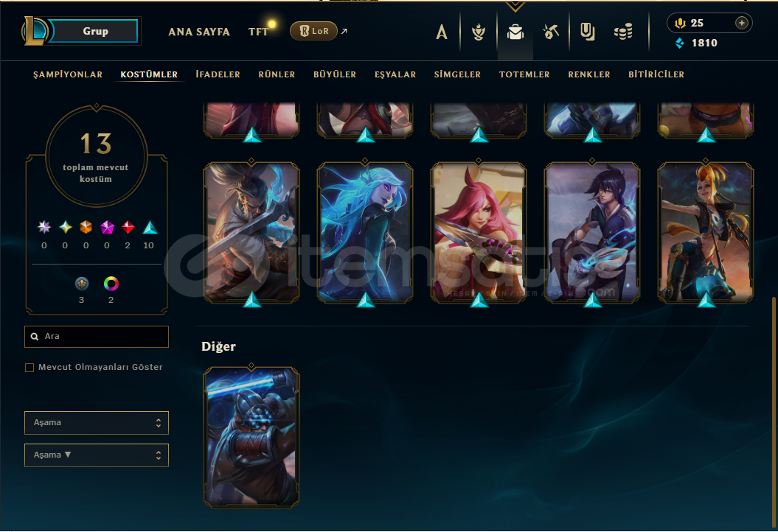Switch to the İFADELER tab
The width and height of the screenshot is (778, 532).
[x=218, y=74]
